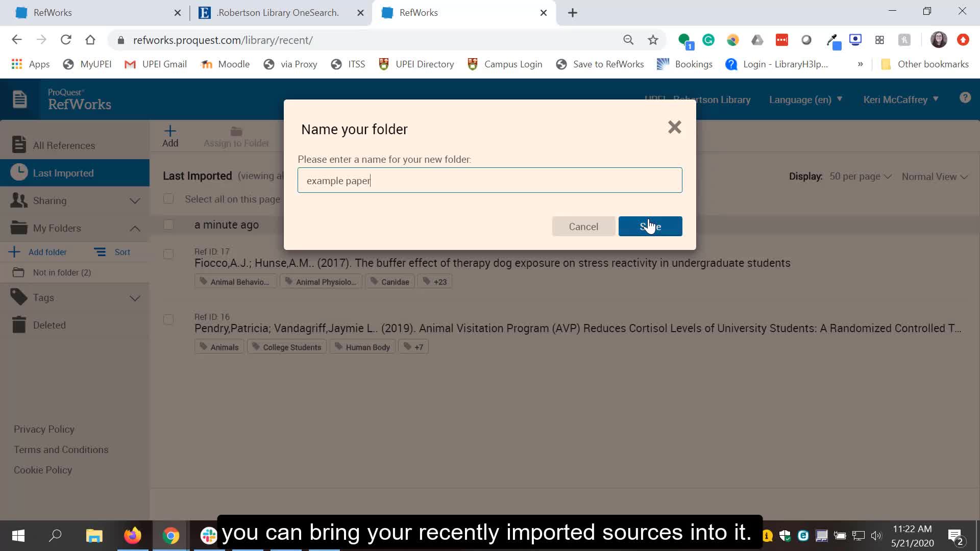Open the 50 per page dropdown
The width and height of the screenshot is (980, 551).
[x=860, y=176]
